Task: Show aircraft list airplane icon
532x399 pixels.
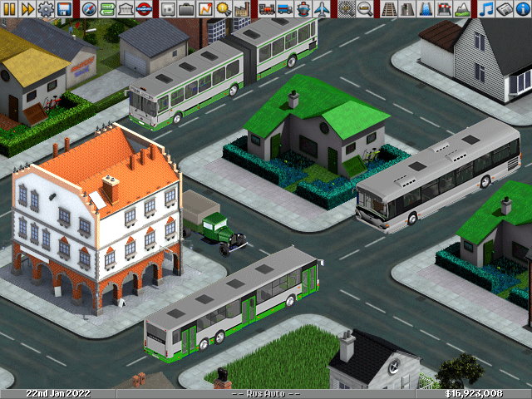Action: click(x=322, y=9)
